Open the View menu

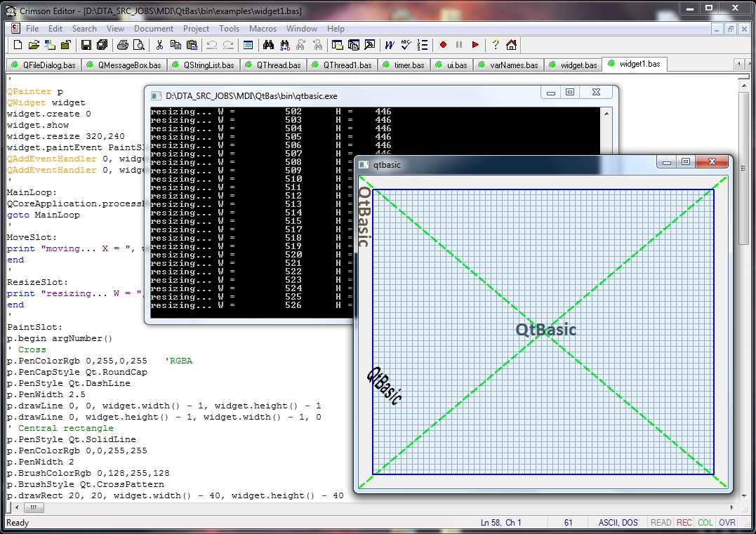(115, 29)
